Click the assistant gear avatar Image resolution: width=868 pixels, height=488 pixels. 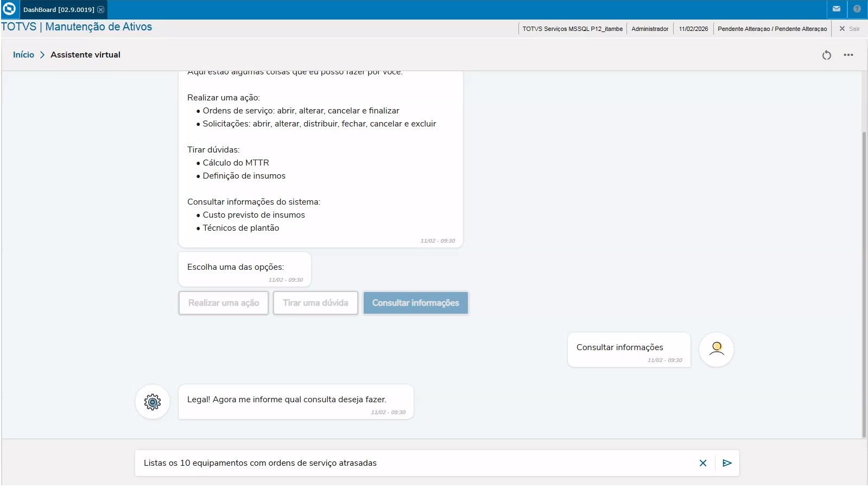[153, 402]
